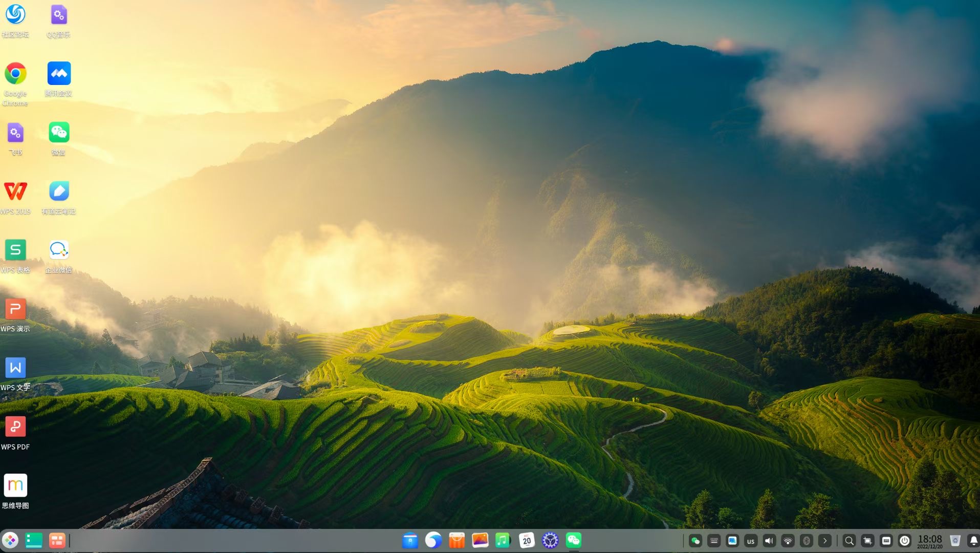The image size is (980, 553).
Task: Expand the tray with the arrow chevron
Action: point(824,541)
